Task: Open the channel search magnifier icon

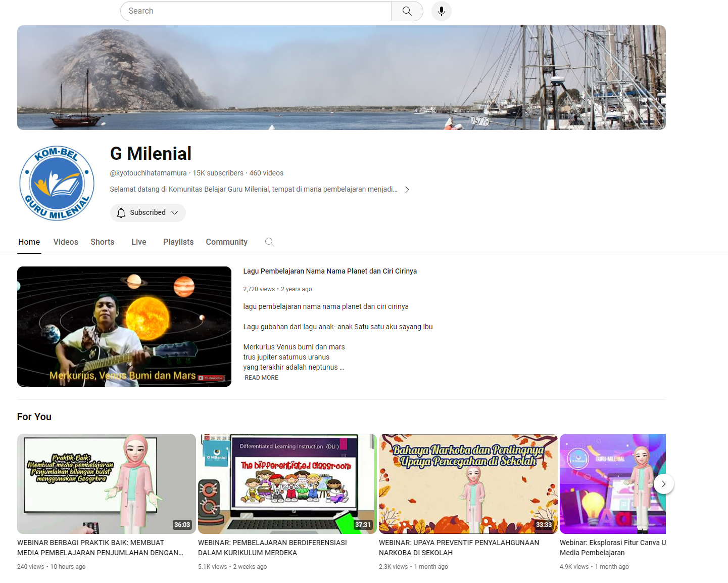Action: pos(270,242)
